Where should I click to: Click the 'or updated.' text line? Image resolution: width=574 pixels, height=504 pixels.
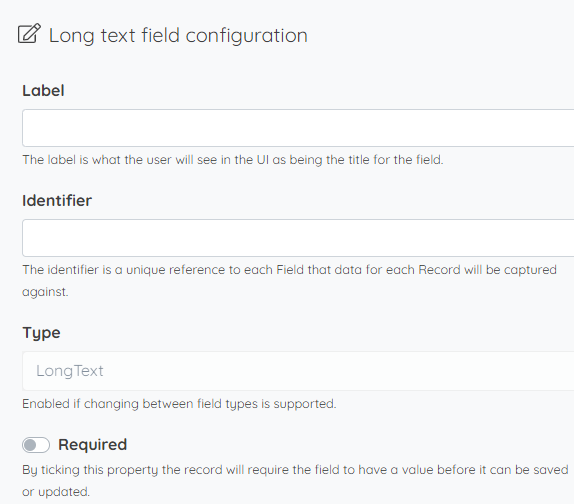(x=56, y=492)
